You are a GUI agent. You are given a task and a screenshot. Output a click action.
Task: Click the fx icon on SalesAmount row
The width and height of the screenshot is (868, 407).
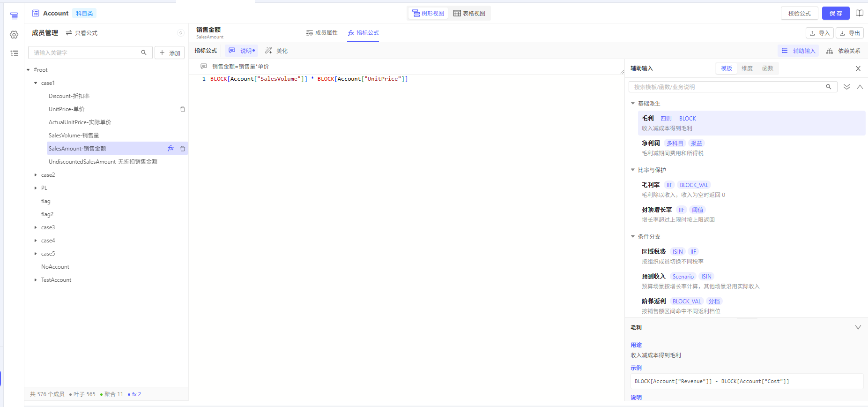click(171, 149)
